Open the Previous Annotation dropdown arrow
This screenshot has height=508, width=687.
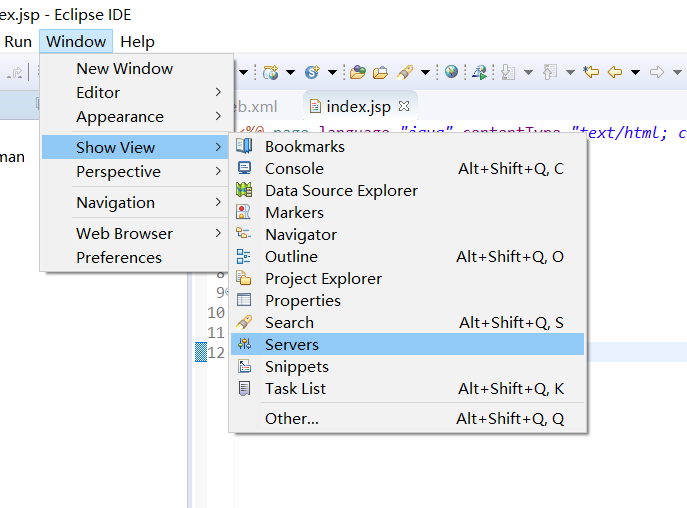click(x=570, y=72)
